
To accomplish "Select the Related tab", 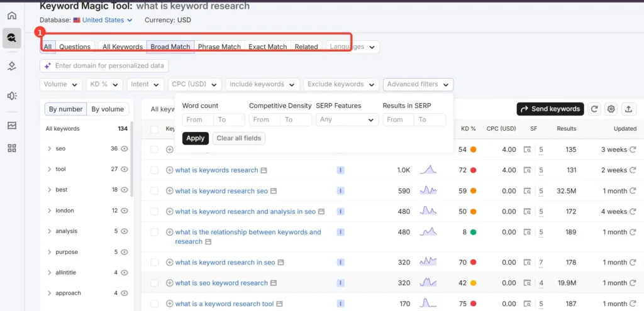I will pyautogui.click(x=306, y=46).
